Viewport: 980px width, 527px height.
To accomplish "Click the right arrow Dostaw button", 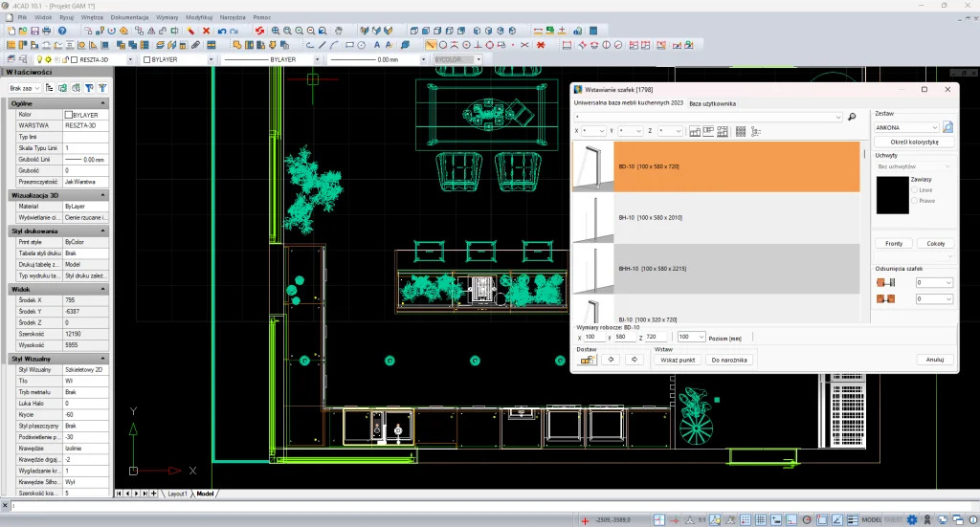I will click(634, 360).
